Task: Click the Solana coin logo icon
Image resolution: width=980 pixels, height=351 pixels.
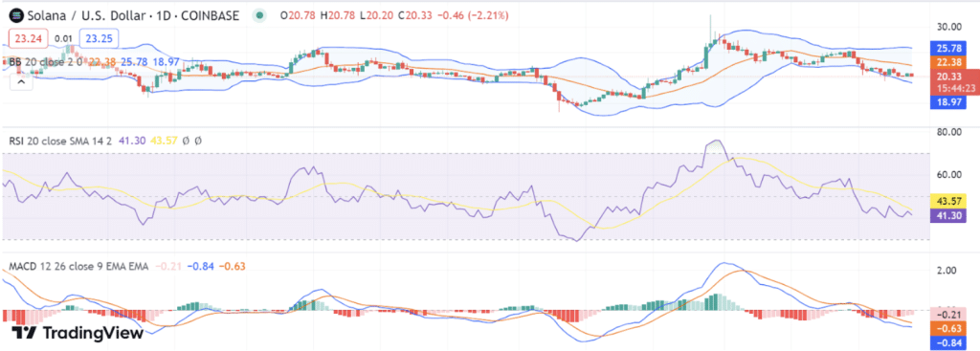Action: click(x=15, y=15)
